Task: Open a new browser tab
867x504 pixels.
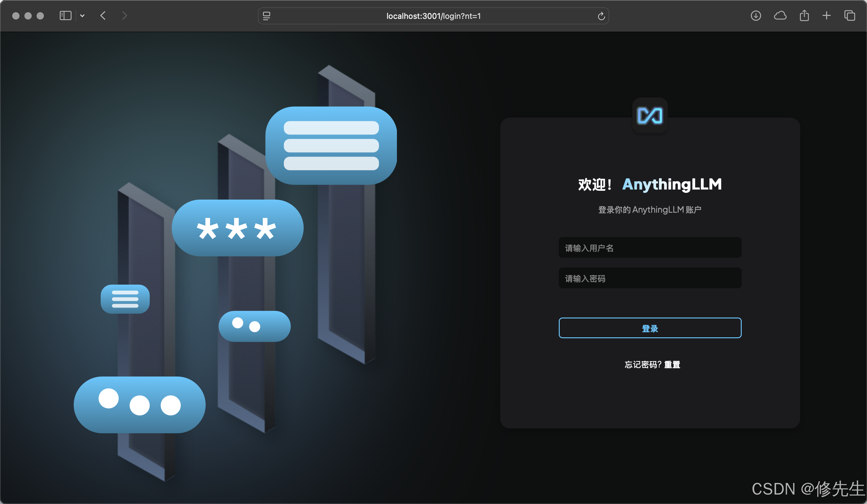Action: [826, 16]
